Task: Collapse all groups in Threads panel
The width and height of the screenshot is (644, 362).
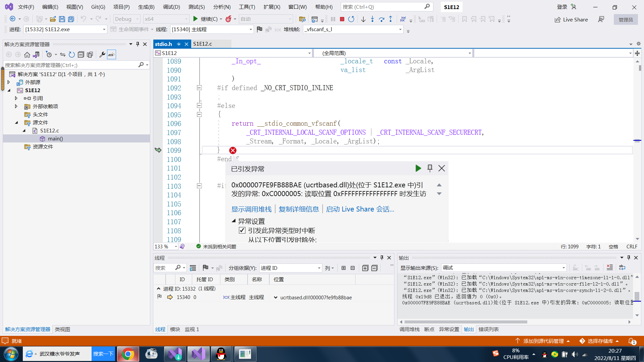Action: coord(374,268)
